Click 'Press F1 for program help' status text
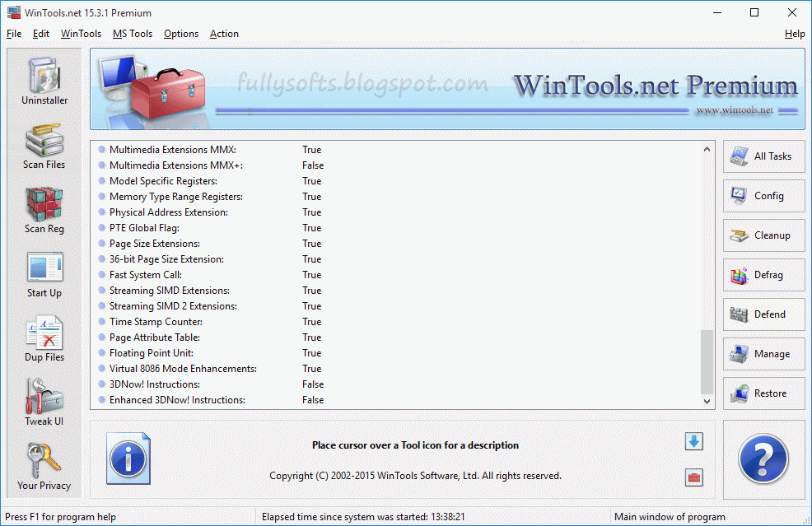The width and height of the screenshot is (812, 526). pyautogui.click(x=61, y=517)
